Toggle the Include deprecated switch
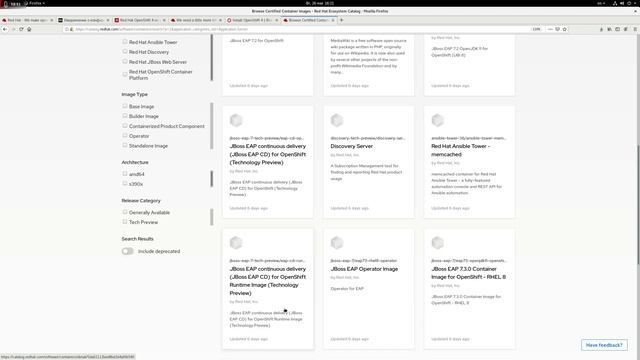640x360 pixels. tap(127, 251)
